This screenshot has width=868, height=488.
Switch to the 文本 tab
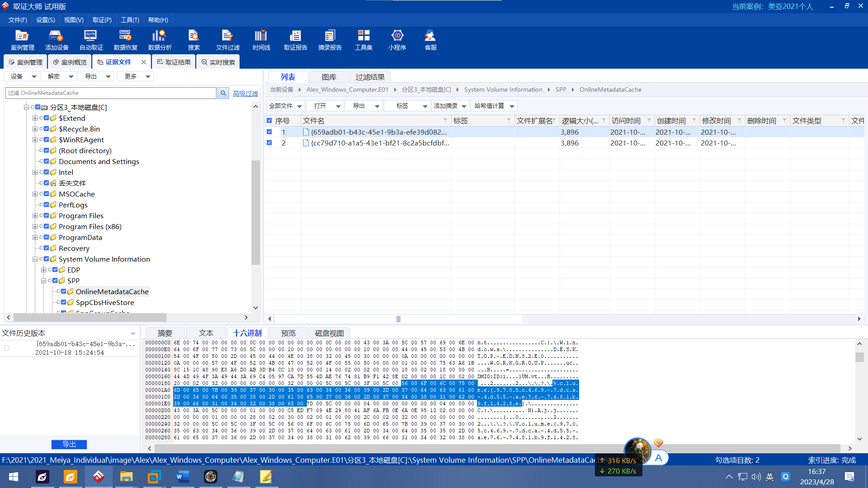coord(206,333)
